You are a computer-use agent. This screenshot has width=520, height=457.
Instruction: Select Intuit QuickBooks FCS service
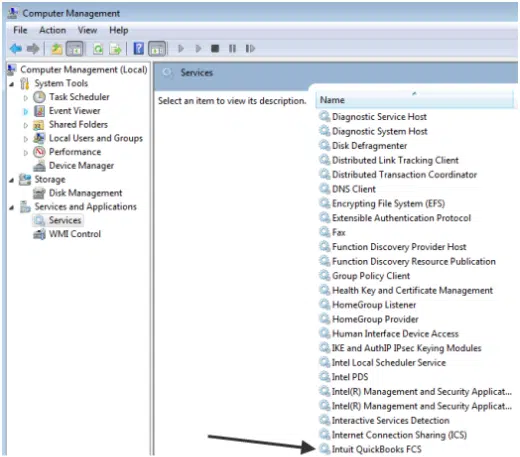376,449
